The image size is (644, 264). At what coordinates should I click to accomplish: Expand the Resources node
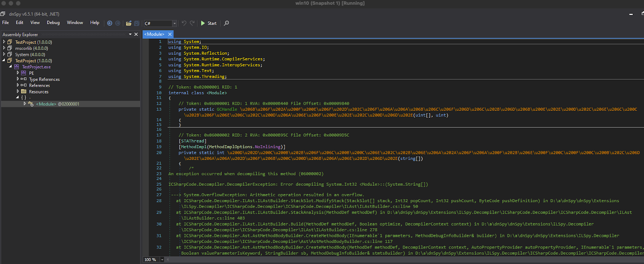(18, 91)
